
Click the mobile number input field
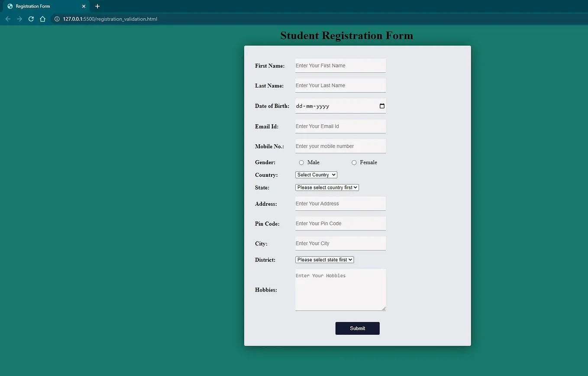[x=340, y=146]
